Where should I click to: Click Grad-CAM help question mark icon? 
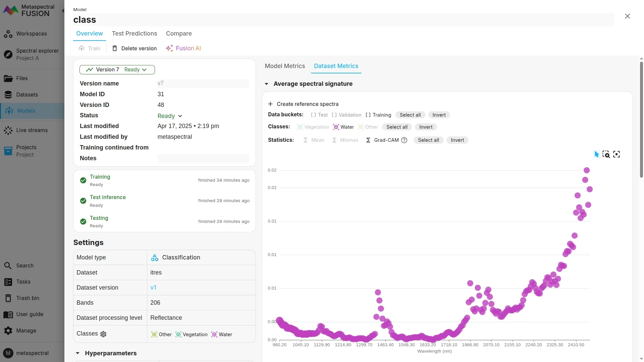404,140
